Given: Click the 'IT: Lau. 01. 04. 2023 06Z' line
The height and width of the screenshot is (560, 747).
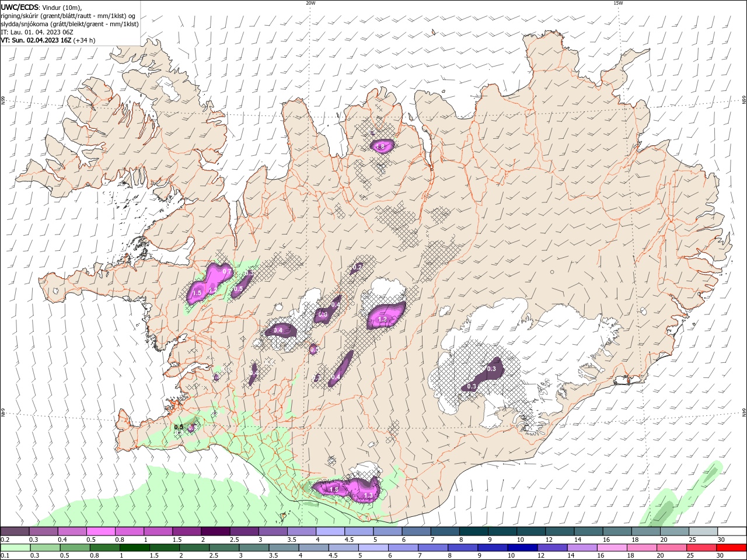Looking at the screenshot, I should 37,32.
